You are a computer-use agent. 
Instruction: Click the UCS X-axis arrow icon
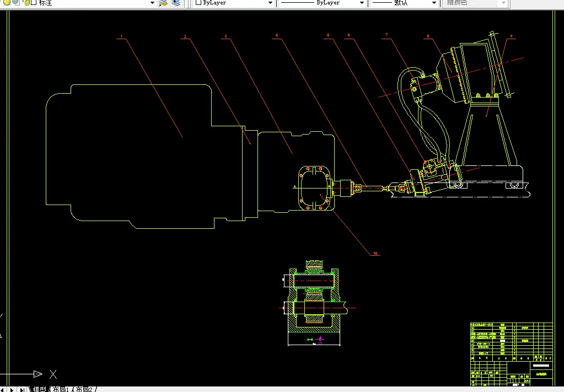[x=38, y=374]
